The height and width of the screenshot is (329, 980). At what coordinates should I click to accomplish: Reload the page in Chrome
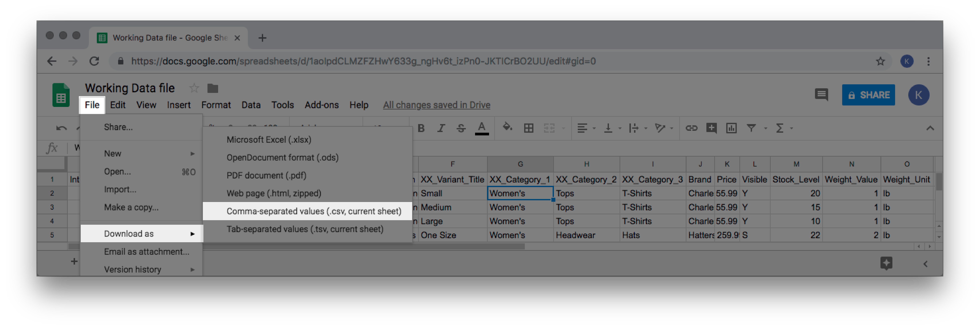(94, 61)
